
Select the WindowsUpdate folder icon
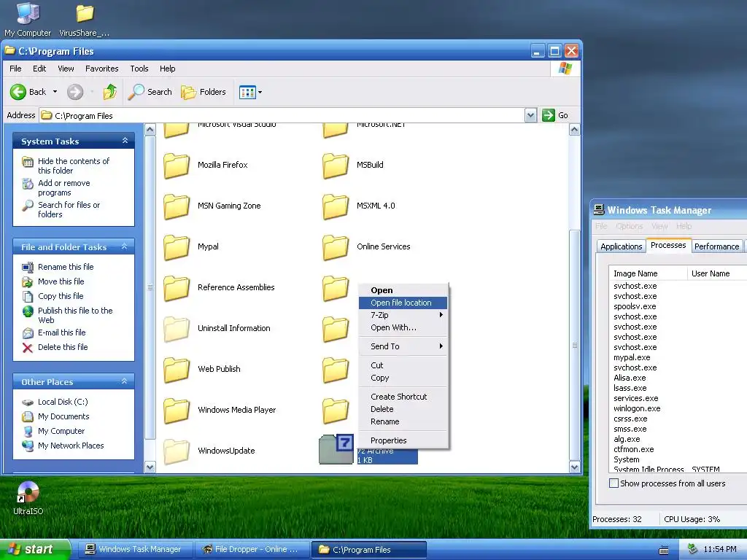click(177, 452)
